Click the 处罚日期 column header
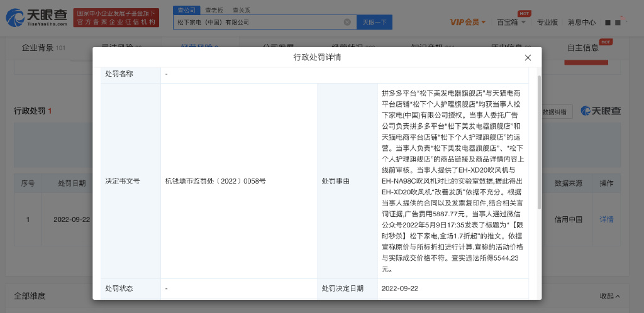This screenshot has height=313, width=644. [72, 184]
